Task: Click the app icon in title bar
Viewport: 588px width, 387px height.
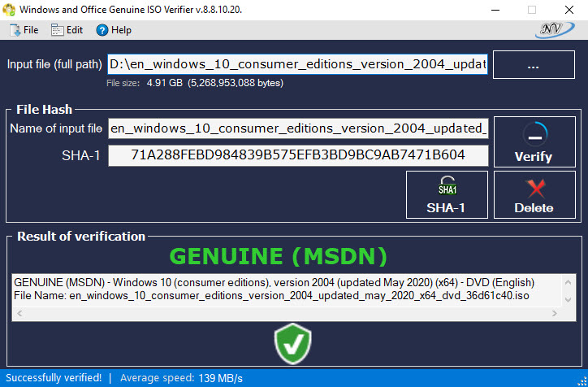Action: tap(9, 10)
